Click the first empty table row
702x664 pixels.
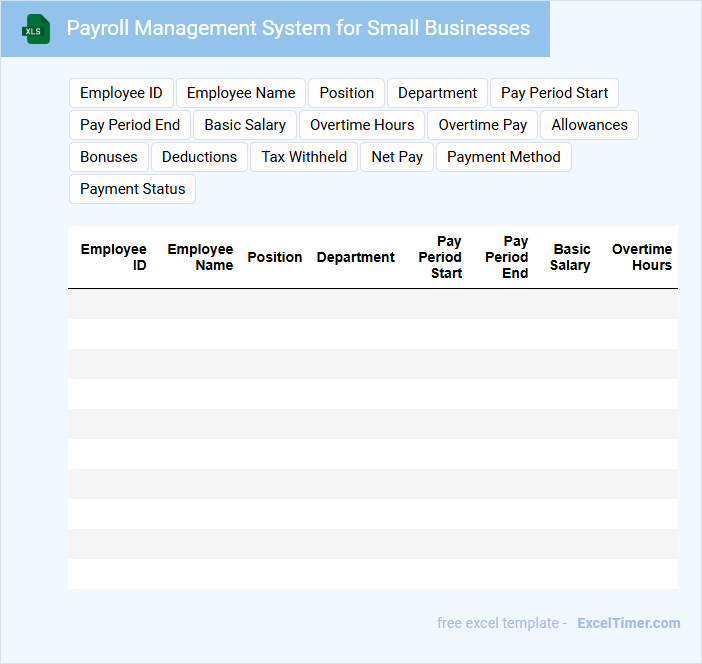click(372, 304)
